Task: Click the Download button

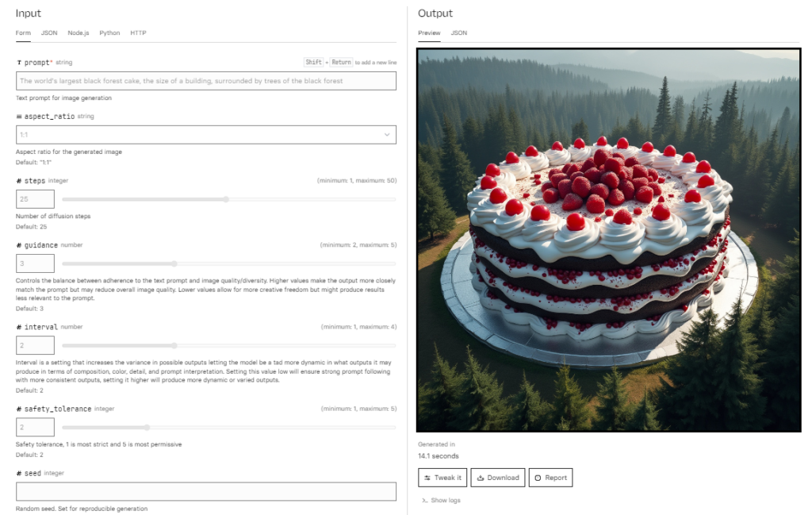Action: (498, 478)
